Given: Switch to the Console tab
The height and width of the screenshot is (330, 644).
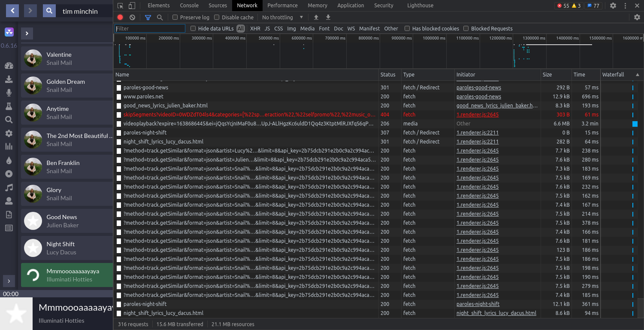Looking at the screenshot, I should [189, 6].
